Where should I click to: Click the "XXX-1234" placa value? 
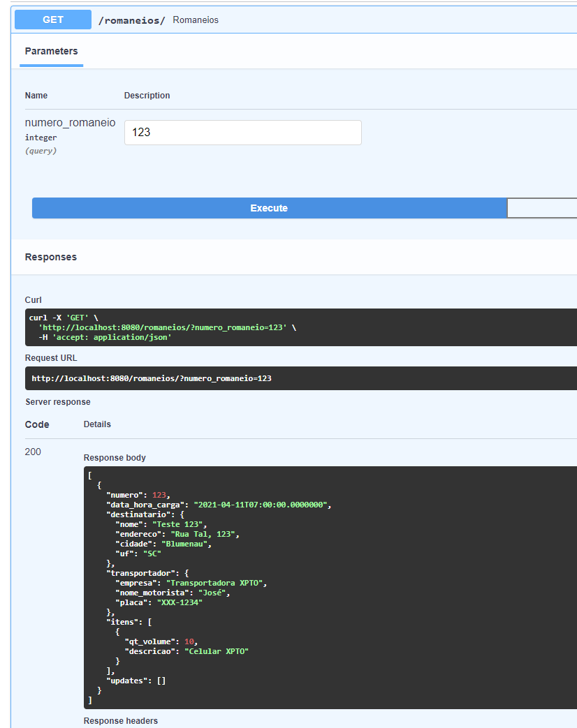click(180, 602)
